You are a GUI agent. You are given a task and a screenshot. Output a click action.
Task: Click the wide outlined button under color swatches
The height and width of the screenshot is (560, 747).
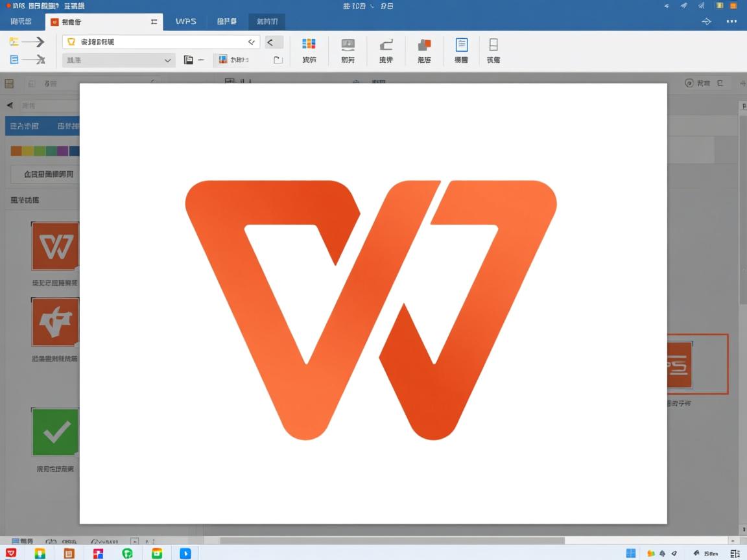tap(45, 174)
